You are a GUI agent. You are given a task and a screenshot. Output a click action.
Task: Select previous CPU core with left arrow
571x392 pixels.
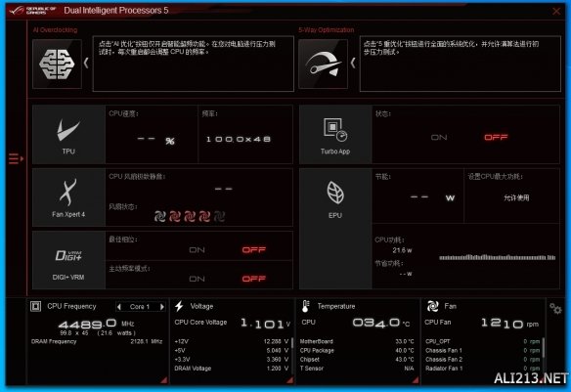coord(119,307)
